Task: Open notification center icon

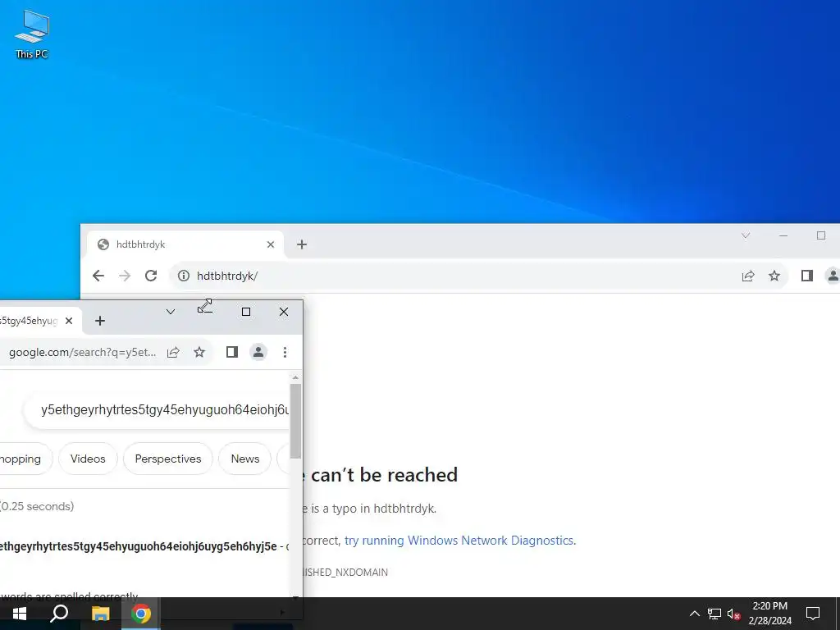Action: [x=813, y=614]
